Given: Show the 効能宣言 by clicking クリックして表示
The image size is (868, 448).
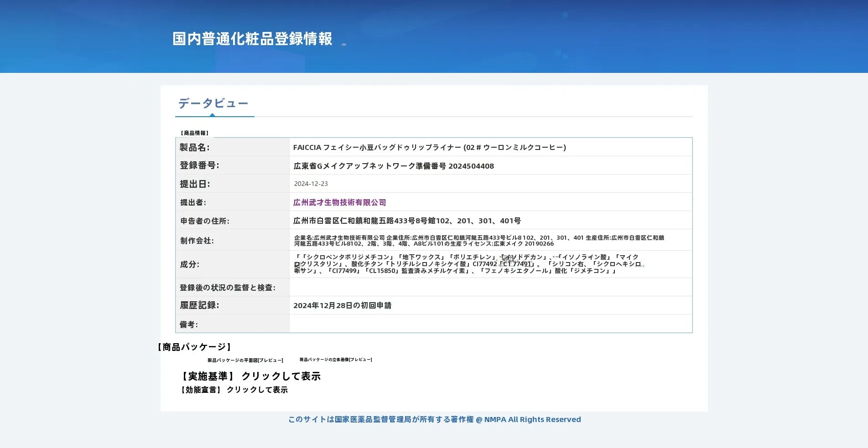Looking at the screenshot, I should click(x=257, y=390).
